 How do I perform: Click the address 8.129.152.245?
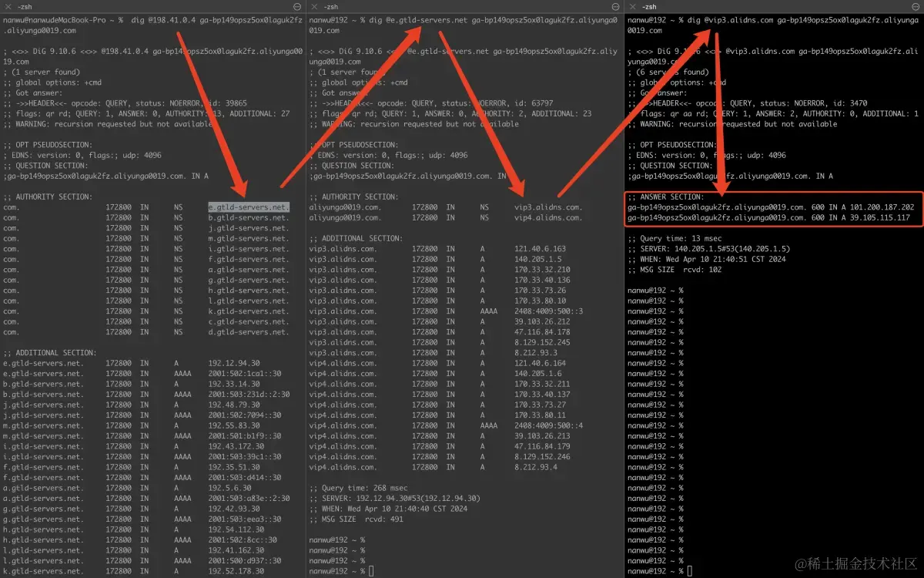click(542, 342)
